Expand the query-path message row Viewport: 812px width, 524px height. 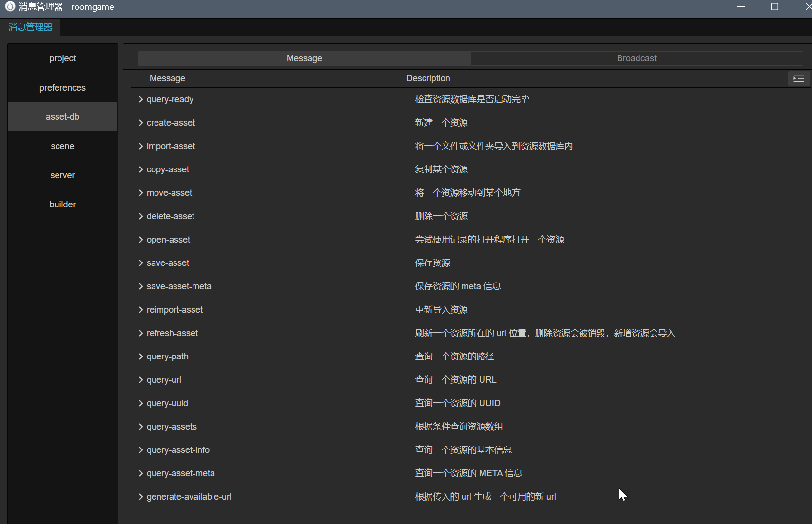[x=141, y=356]
